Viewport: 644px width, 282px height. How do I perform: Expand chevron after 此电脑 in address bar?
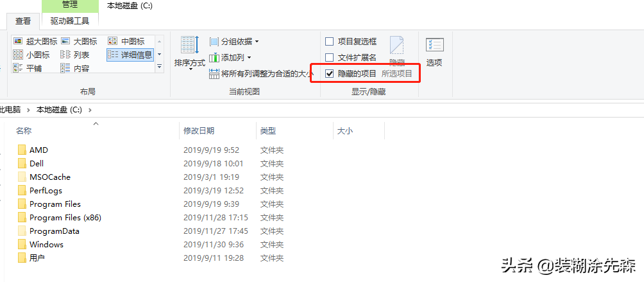point(29,110)
